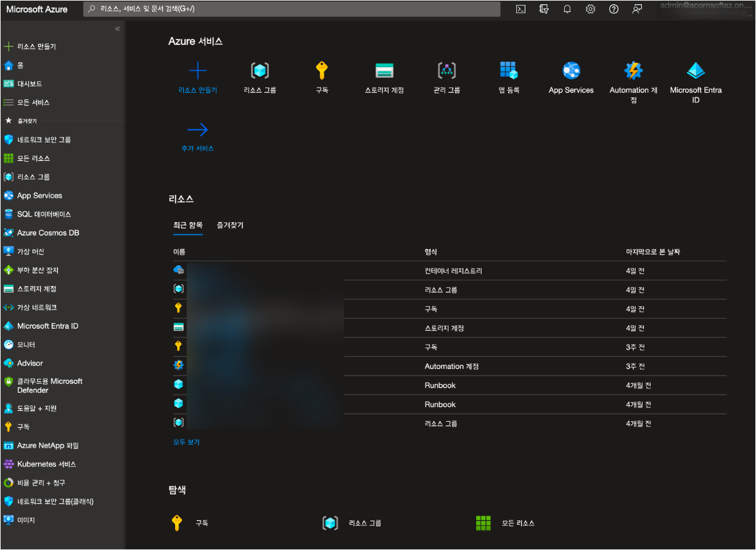756x550 pixels.
Task: Open the Microsoft Entra ID tile under Azure 서비스
Action: 696,82
